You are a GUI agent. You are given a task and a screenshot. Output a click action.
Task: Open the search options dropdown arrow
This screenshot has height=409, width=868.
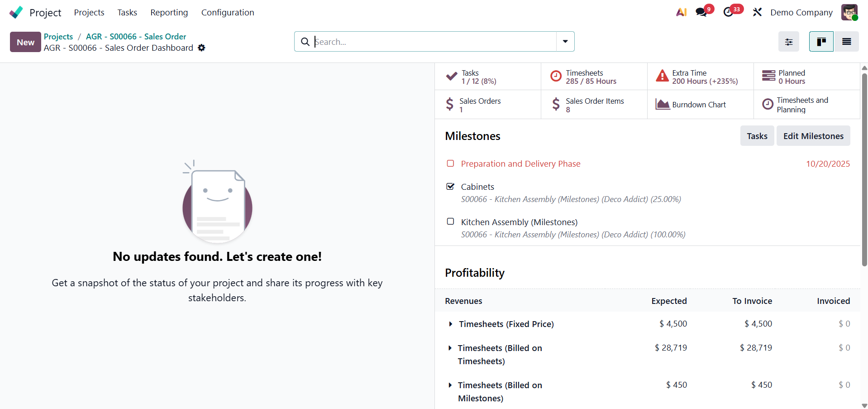click(x=565, y=42)
